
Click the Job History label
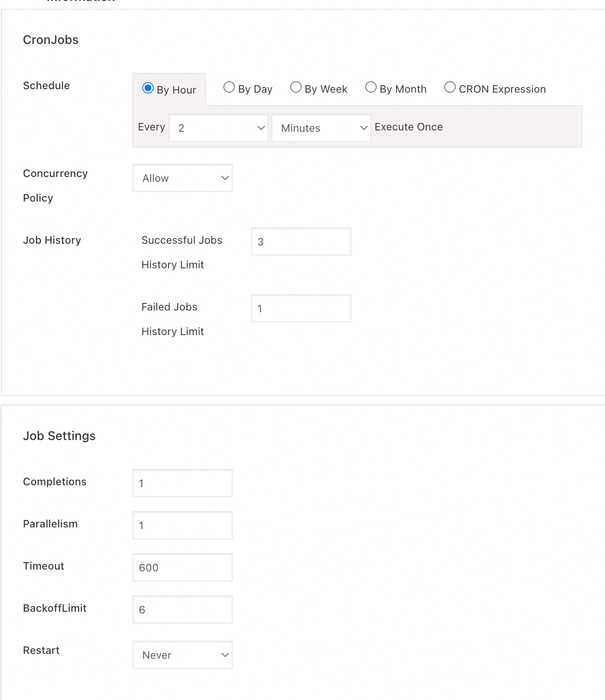tap(52, 240)
